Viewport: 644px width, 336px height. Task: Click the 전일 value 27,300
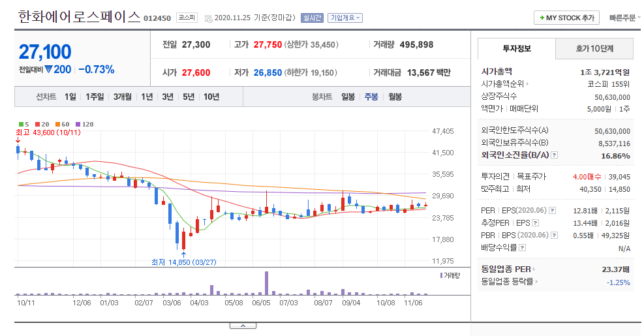(196, 45)
